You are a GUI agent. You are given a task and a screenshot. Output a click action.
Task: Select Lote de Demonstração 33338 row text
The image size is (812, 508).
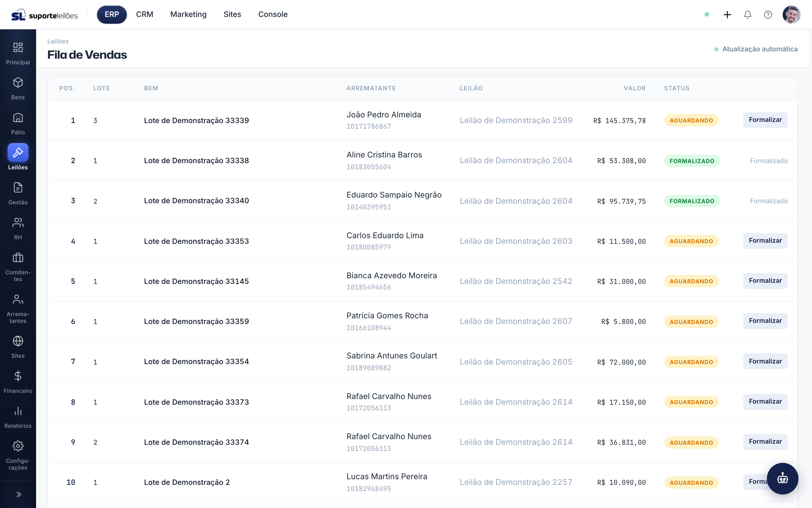pyautogui.click(x=196, y=161)
